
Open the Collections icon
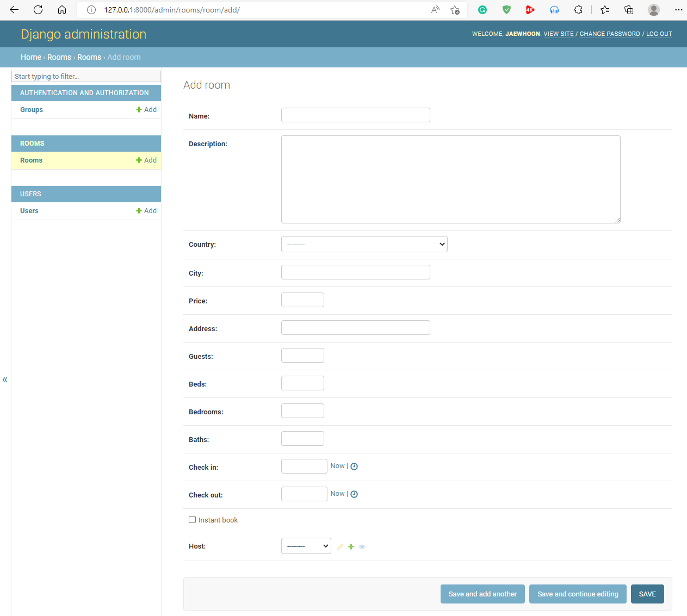pyautogui.click(x=629, y=10)
